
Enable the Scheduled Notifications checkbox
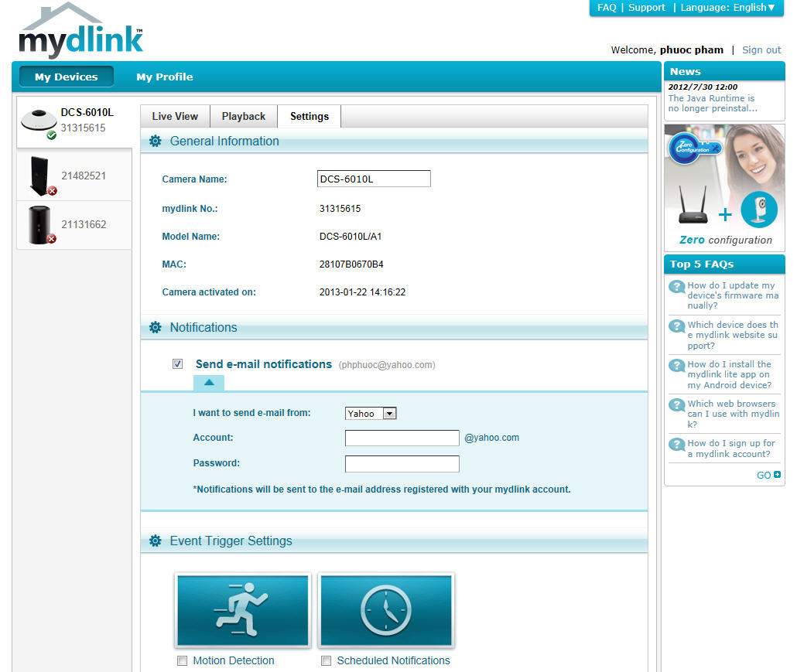(x=326, y=661)
